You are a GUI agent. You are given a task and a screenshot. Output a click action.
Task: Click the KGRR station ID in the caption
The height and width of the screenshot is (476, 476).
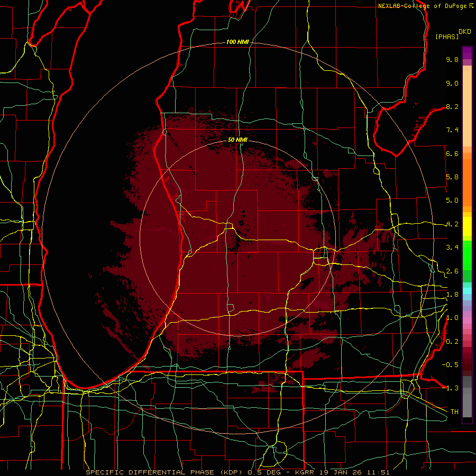coord(305,472)
